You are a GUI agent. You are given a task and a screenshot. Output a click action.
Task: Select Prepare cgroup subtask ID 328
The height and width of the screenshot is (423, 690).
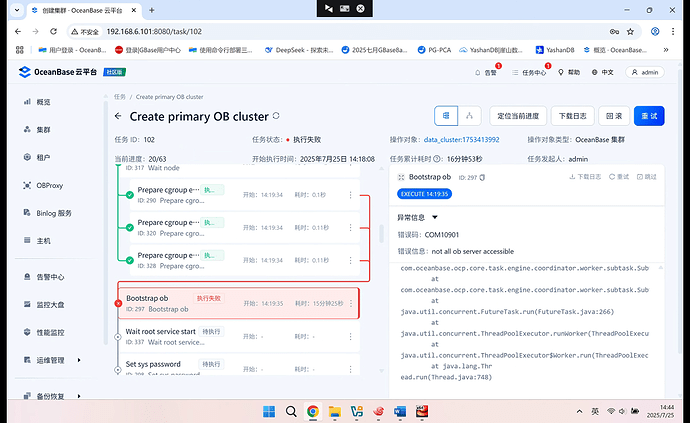pyautogui.click(x=245, y=260)
